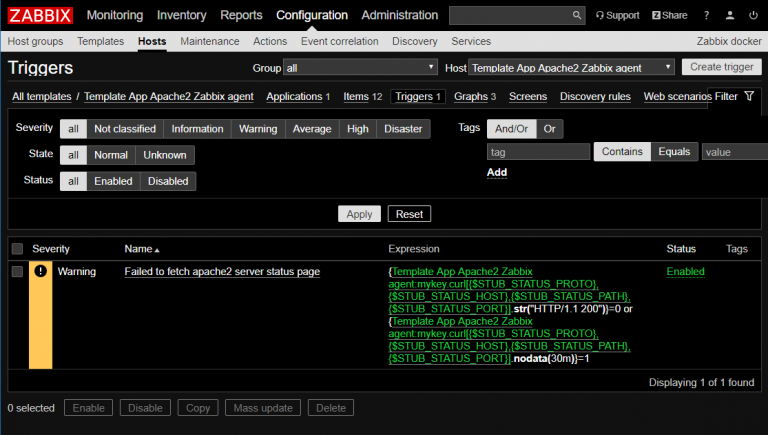
Task: Open the Host dropdown
Action: pyautogui.click(x=571, y=68)
